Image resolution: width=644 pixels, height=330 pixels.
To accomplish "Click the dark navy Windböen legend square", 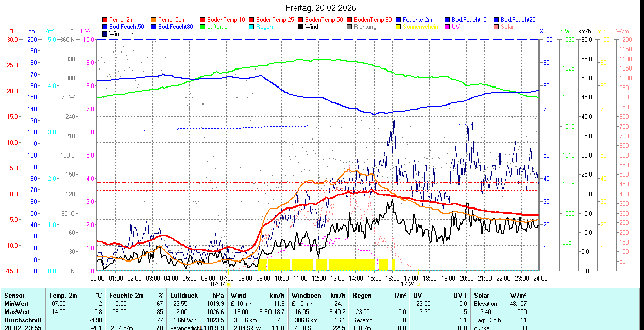I will [105, 34].
